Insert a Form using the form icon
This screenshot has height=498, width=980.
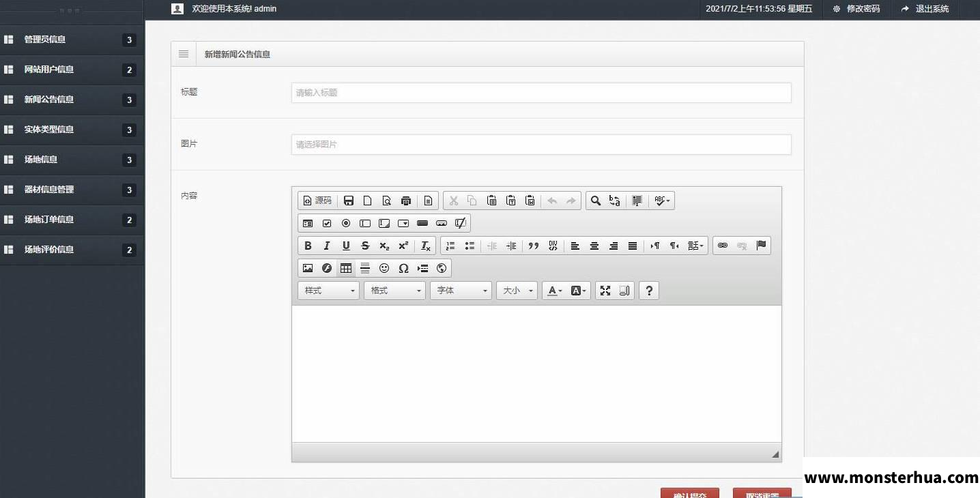(308, 223)
